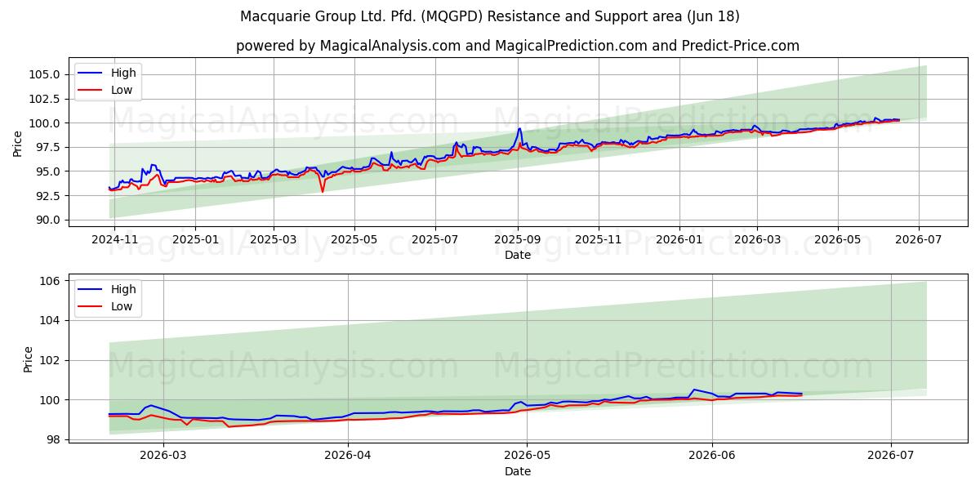
Task: Click the '106' price tick on the bottom chart
Action: point(51,281)
